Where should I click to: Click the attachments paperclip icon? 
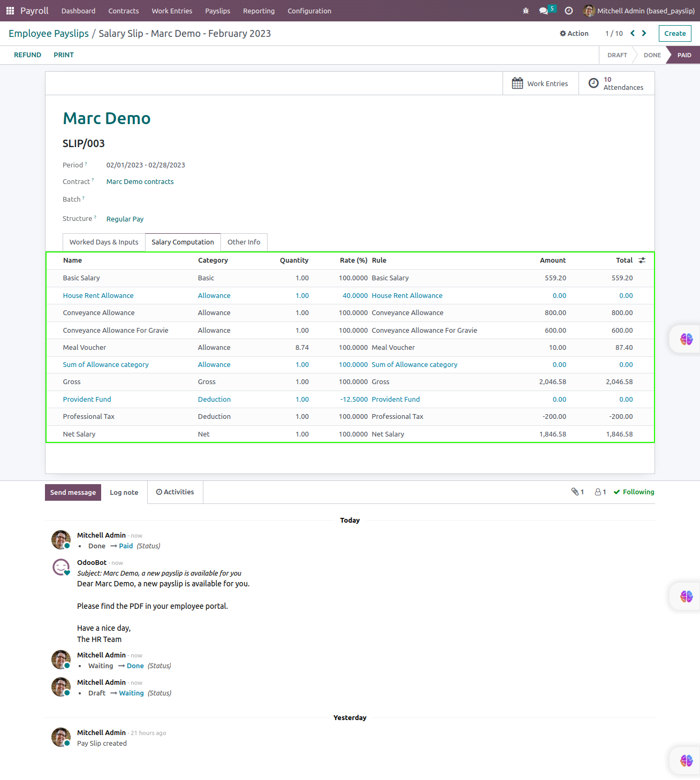[x=575, y=492]
